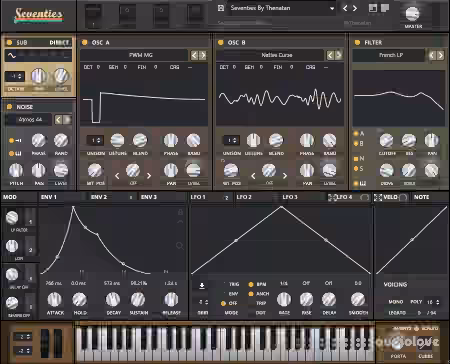The image size is (450, 364).
Task: Select previous OSC B wavetable
Action: 330,55
